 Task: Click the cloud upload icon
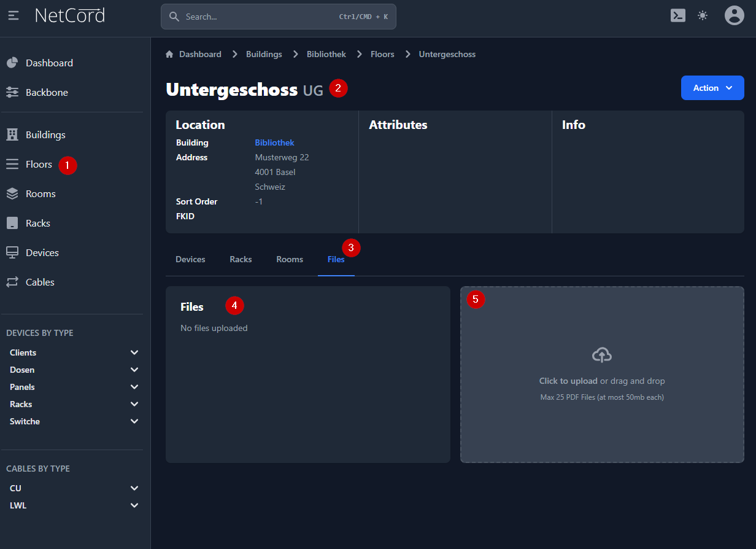pos(601,355)
